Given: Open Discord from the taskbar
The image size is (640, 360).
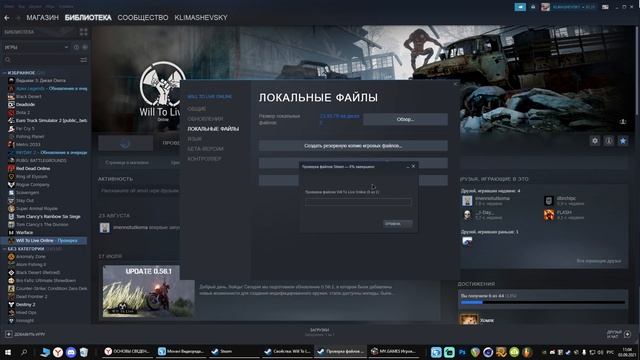Looking at the screenshot, I should [x=71, y=352].
